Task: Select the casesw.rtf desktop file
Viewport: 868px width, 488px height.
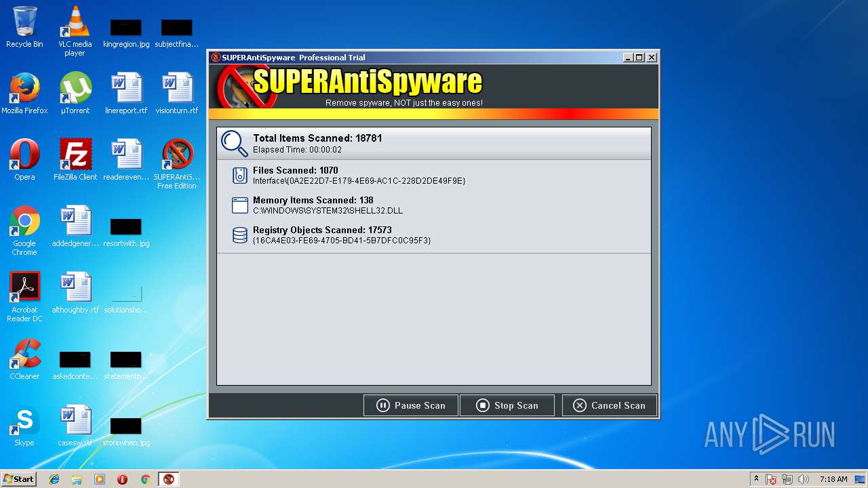Action: coord(75,426)
